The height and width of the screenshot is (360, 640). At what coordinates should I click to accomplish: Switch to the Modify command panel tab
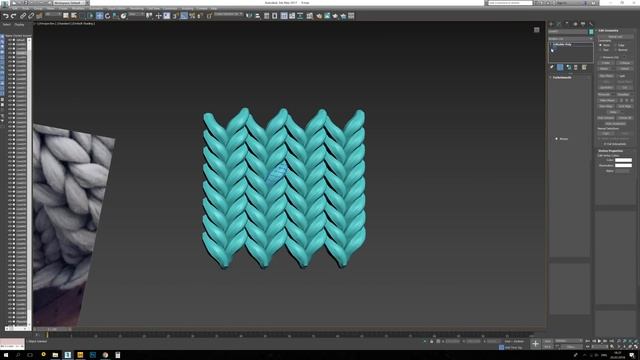pos(559,24)
